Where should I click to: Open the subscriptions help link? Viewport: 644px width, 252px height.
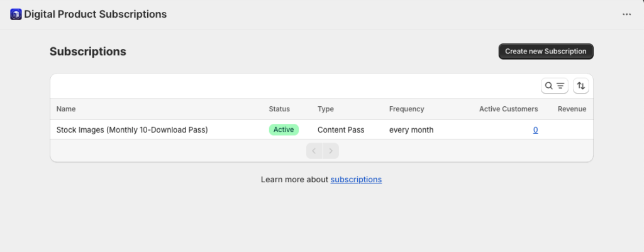click(356, 179)
